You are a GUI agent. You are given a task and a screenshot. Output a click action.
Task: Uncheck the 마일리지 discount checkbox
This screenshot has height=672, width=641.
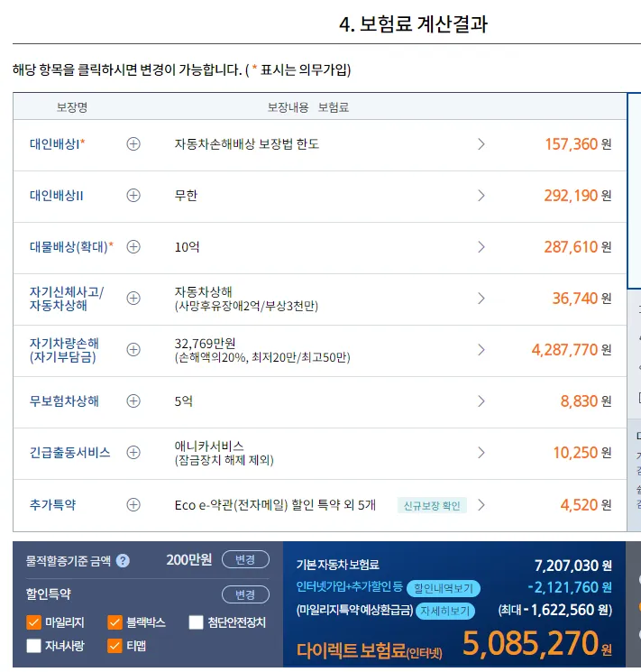33,622
